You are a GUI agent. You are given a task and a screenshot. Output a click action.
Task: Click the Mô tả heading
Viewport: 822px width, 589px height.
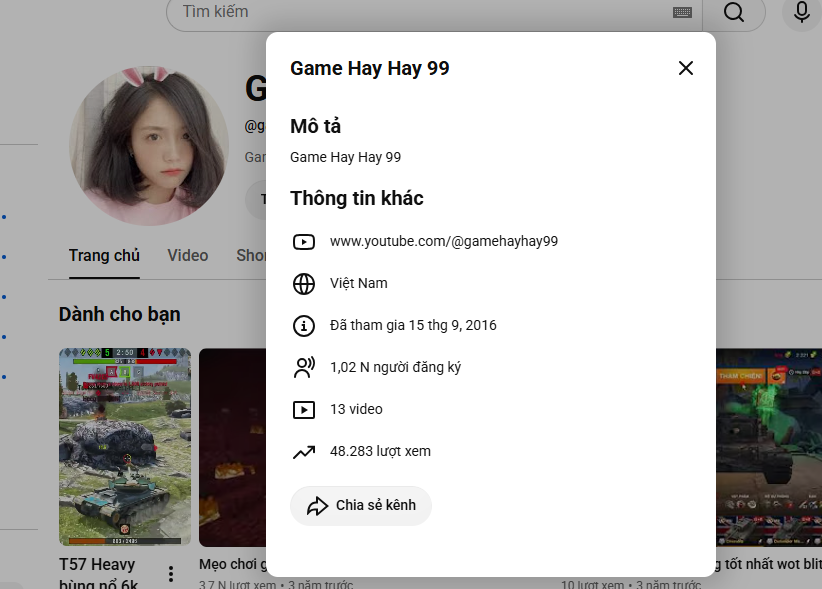[315, 126]
